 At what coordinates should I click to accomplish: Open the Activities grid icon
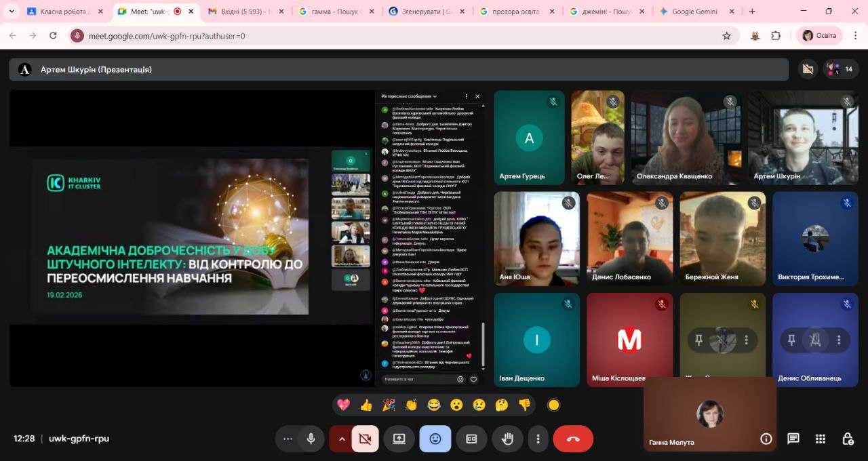(x=821, y=439)
